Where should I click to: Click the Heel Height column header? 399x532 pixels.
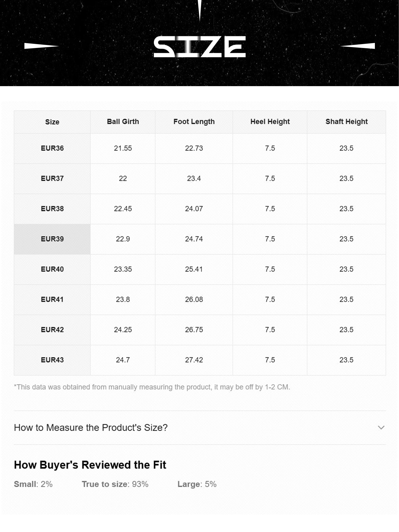pyautogui.click(x=270, y=122)
